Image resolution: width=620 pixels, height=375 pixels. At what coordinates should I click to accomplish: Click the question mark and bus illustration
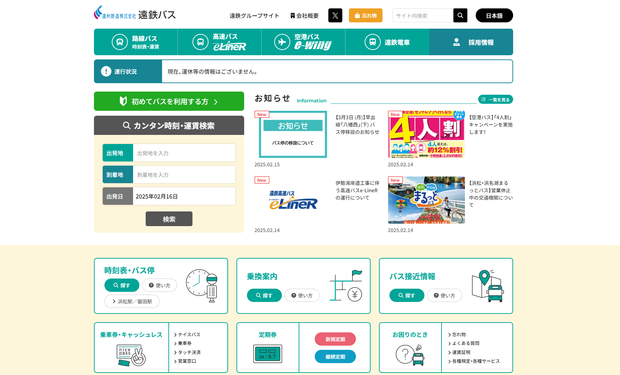[410, 355]
